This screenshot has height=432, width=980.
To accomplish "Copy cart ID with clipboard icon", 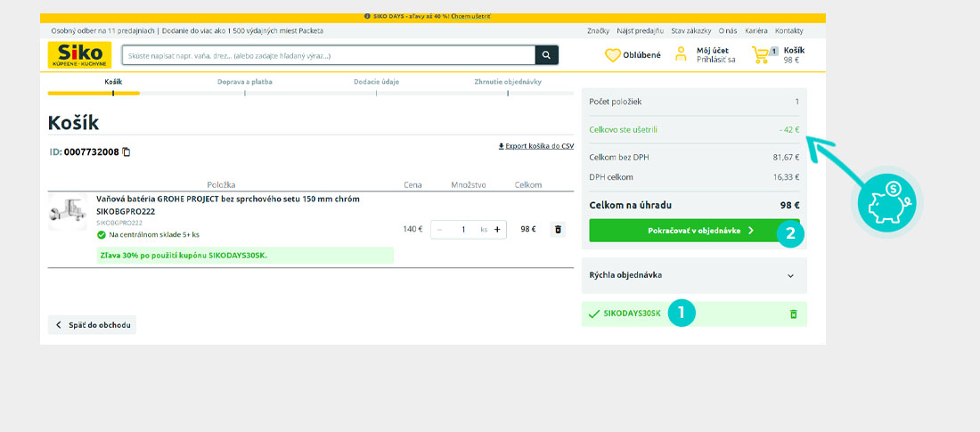I will [127, 152].
